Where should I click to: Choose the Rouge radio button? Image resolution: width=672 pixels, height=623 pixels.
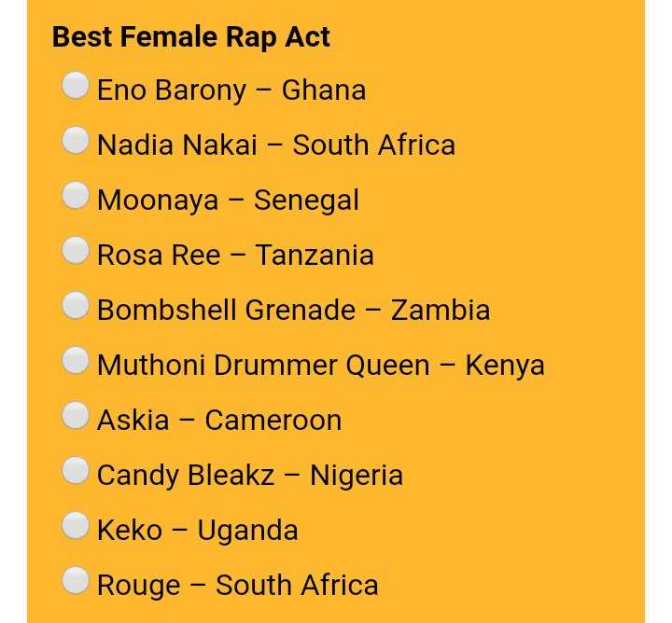76,581
